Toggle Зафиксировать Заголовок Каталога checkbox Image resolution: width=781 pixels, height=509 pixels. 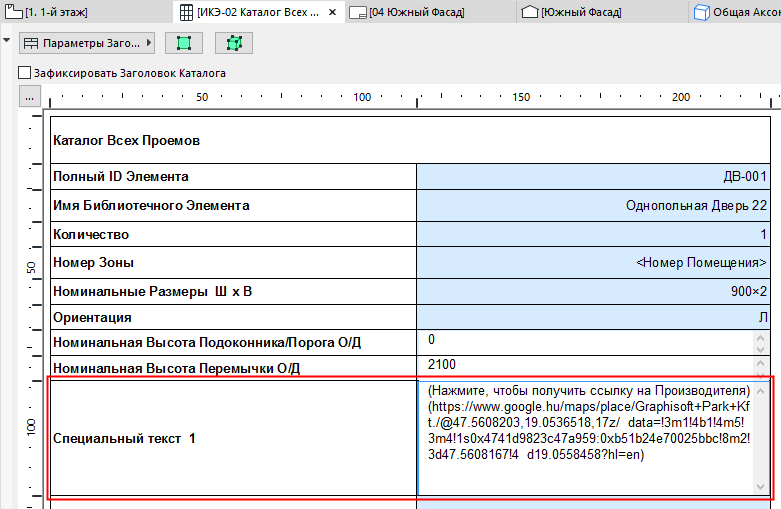click(24, 73)
